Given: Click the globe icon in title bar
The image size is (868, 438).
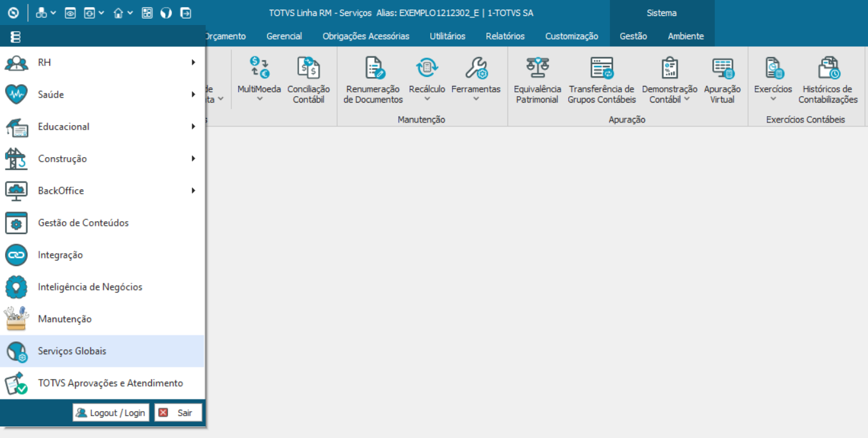Looking at the screenshot, I should click(x=167, y=13).
